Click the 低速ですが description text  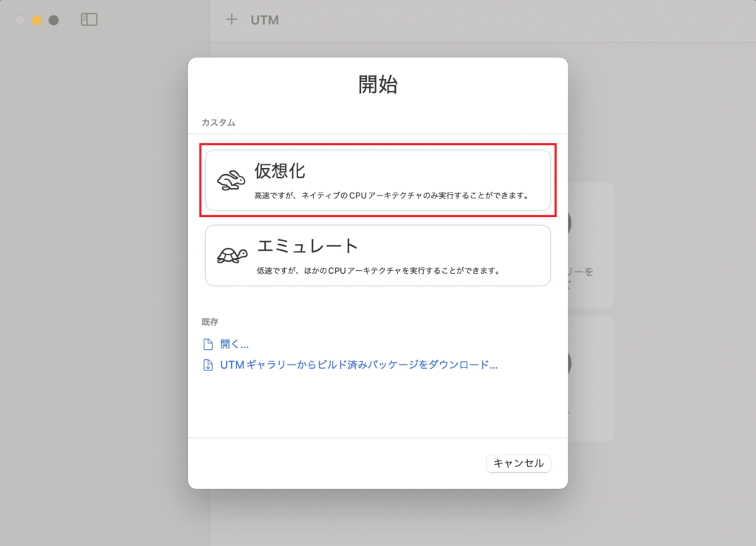pyautogui.click(x=379, y=271)
